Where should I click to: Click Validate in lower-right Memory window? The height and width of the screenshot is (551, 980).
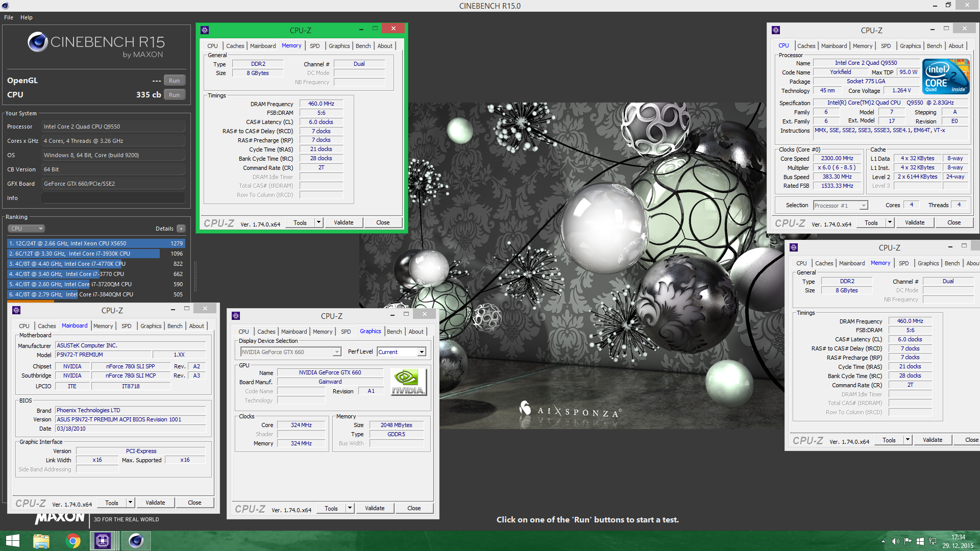933,440
